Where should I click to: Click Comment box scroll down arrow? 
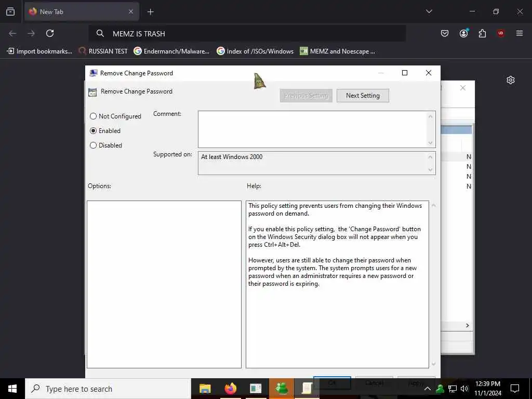[x=431, y=143]
